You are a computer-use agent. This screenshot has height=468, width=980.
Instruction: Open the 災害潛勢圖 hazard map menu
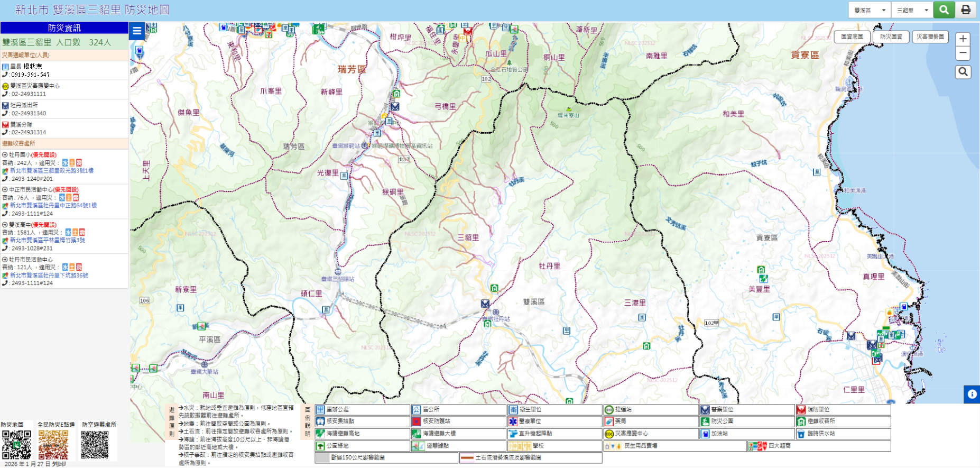(930, 36)
